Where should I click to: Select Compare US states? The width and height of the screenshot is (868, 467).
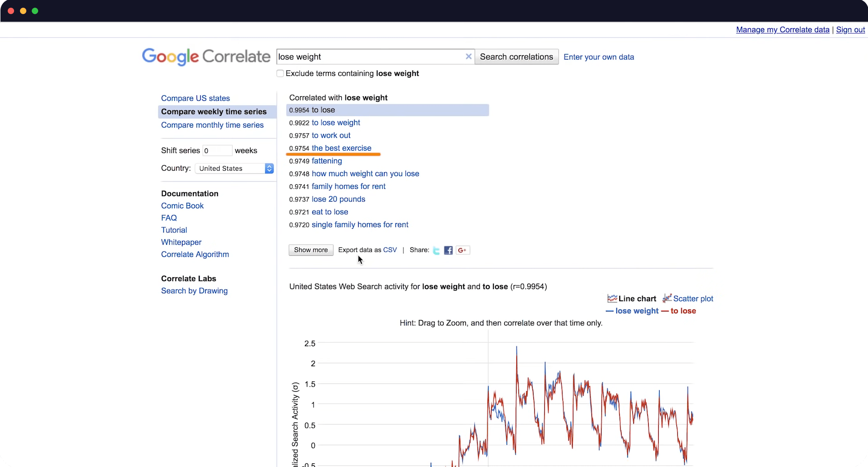[195, 98]
